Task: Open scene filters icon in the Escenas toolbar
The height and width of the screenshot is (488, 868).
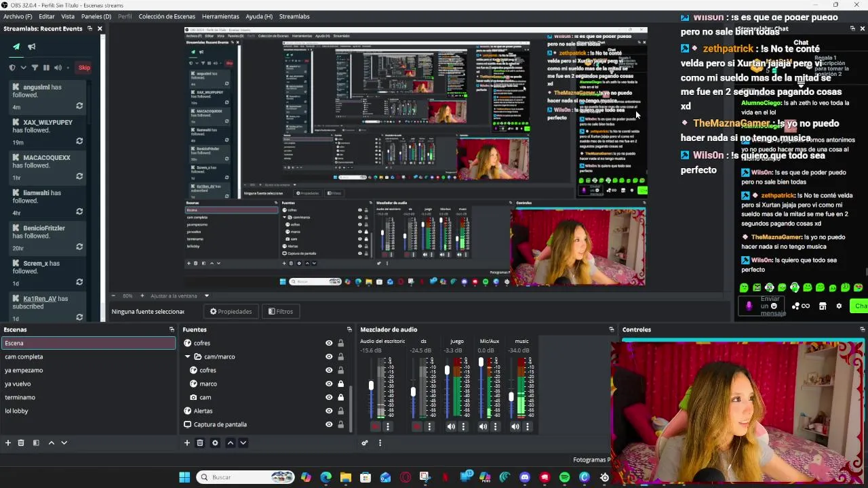Action: coord(36,443)
